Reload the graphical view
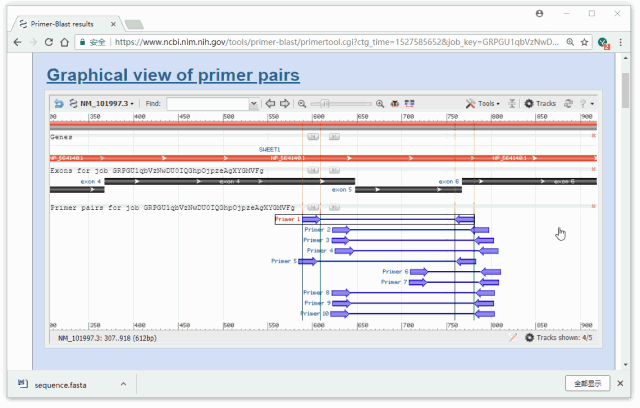The height and width of the screenshot is (408, 640). (568, 104)
